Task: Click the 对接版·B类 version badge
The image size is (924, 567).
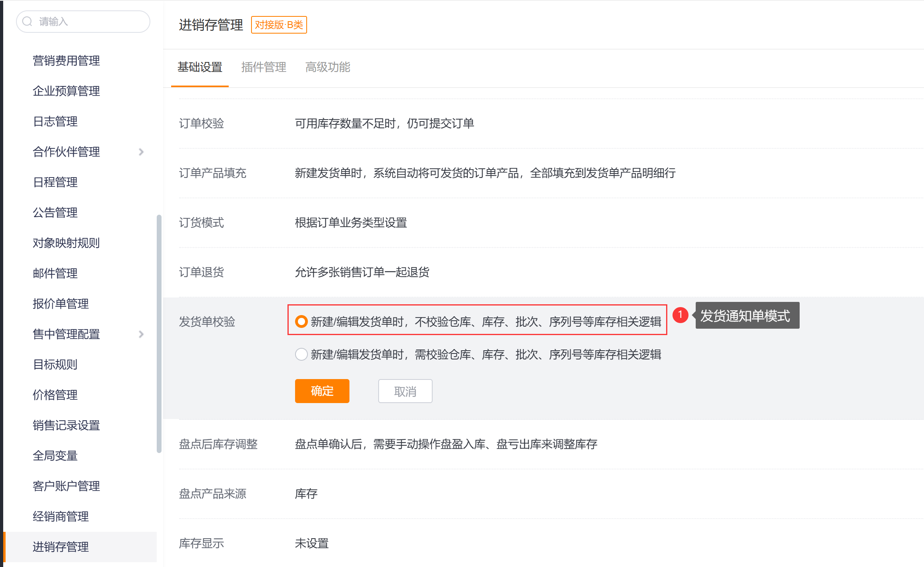Action: click(x=279, y=25)
